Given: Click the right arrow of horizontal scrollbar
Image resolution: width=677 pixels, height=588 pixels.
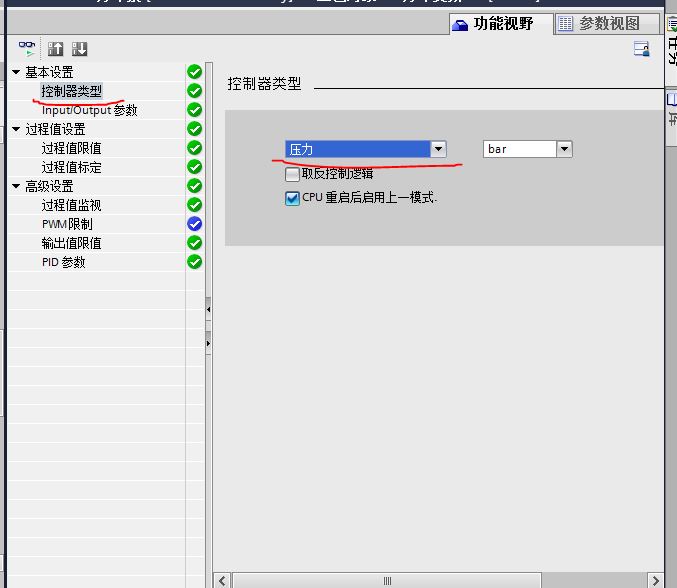Looking at the screenshot, I should 655,581.
